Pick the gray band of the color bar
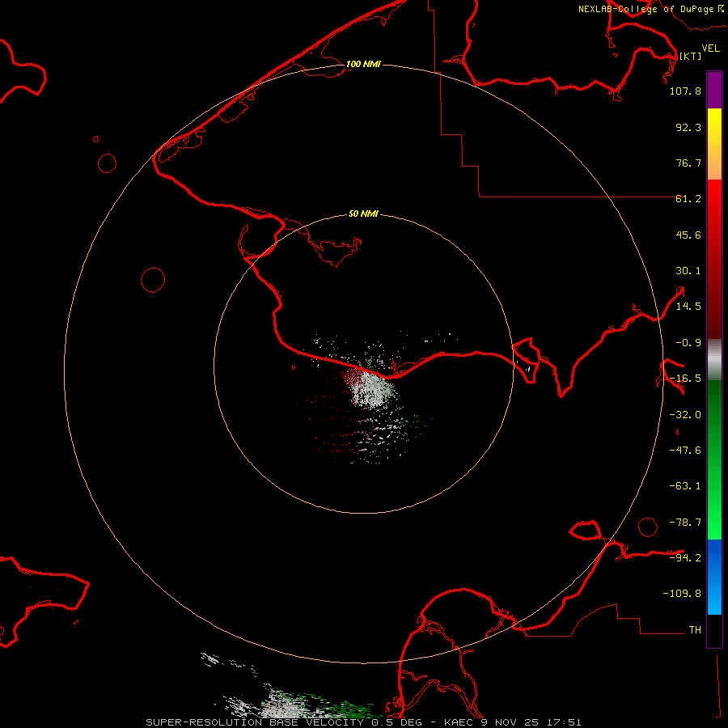Screen dimensions: 728x728 [714, 360]
